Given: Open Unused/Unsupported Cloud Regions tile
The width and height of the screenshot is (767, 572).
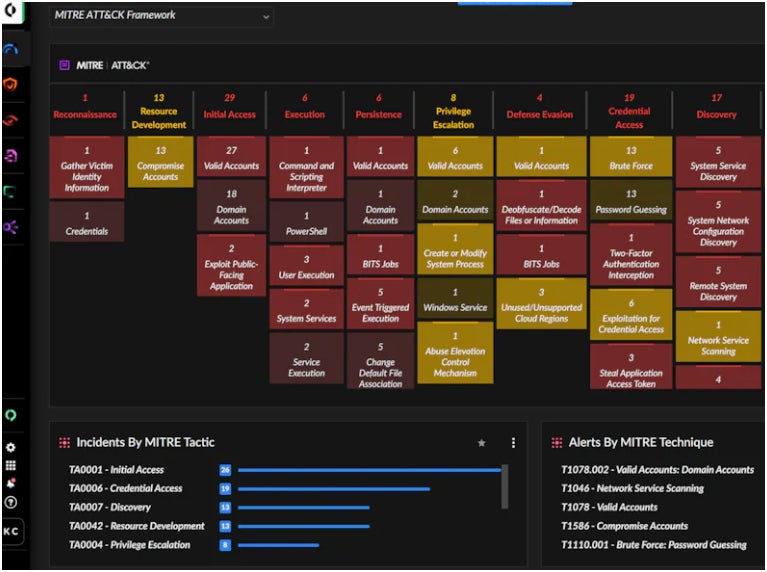Looking at the screenshot, I should [x=541, y=304].
